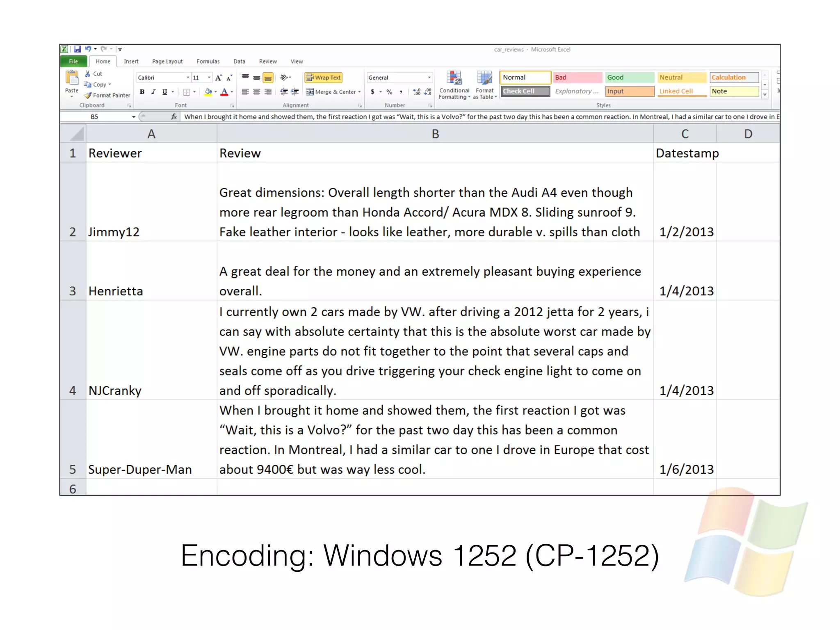
Task: Apply the Calculation cell style
Action: (x=734, y=78)
